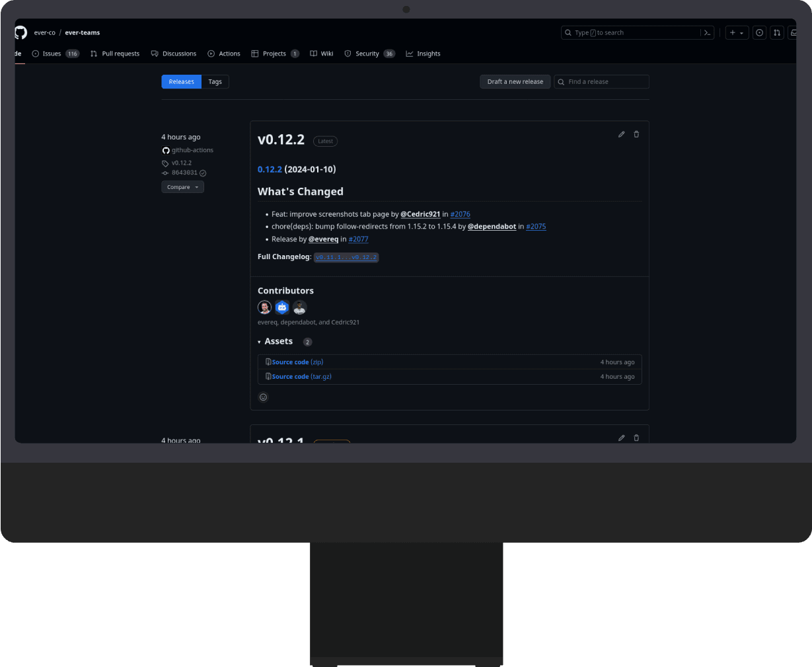Open ever-teams repository link
Image resolution: width=812 pixels, height=667 pixels.
pyautogui.click(x=83, y=32)
